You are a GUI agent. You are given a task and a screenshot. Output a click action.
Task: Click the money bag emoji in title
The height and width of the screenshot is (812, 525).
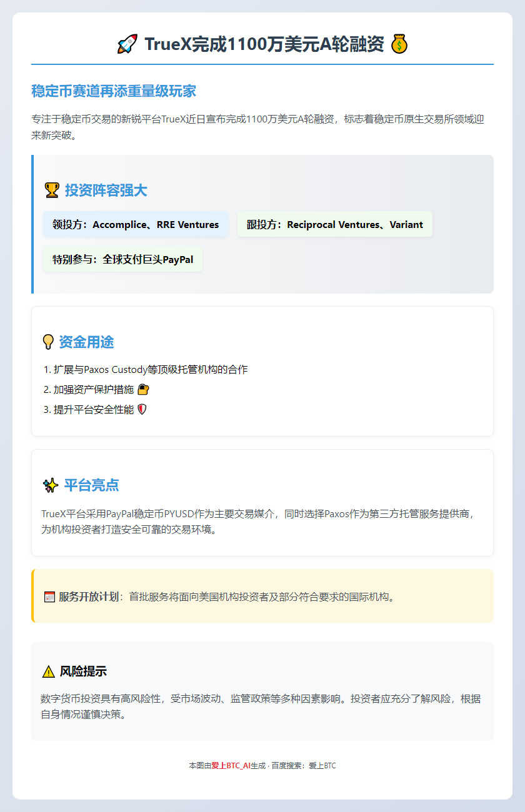pyautogui.click(x=399, y=44)
